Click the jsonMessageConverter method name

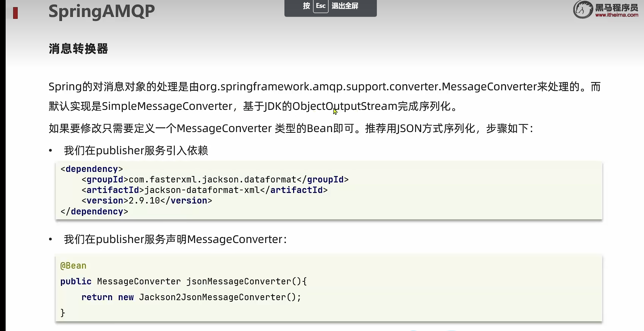239,282
